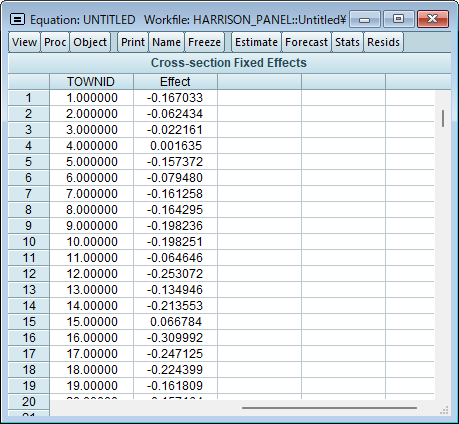
Task: Select TOWNID cell 7.000000
Action: tap(91, 194)
